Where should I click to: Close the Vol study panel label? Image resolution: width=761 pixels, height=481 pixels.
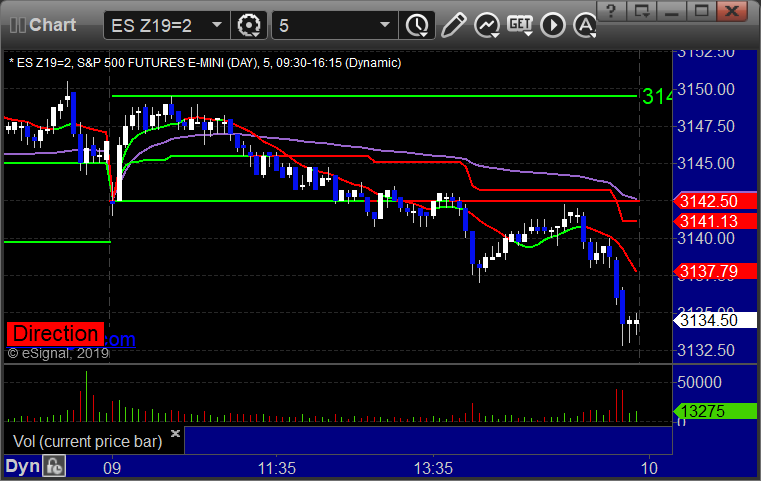point(176,433)
